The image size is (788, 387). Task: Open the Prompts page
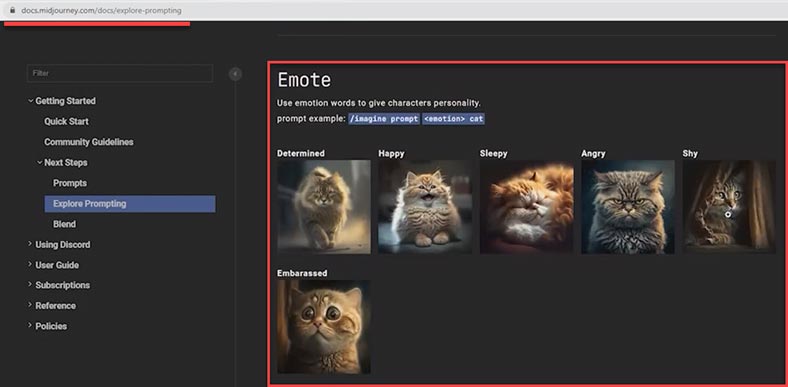tap(70, 183)
